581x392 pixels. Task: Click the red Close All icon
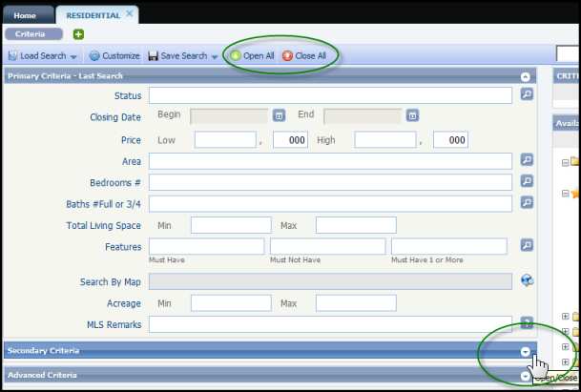click(x=287, y=56)
